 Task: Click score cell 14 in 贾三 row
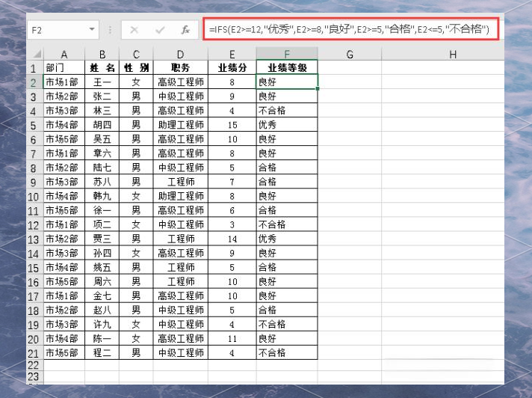tap(232, 239)
